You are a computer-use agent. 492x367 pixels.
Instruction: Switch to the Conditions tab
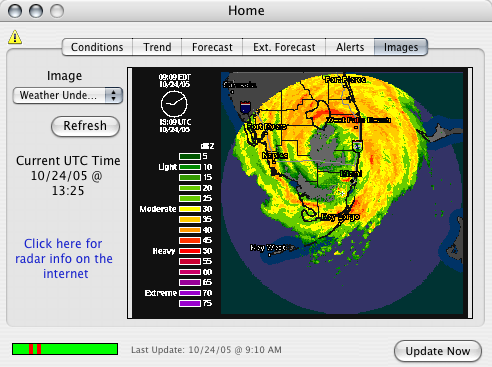97,47
